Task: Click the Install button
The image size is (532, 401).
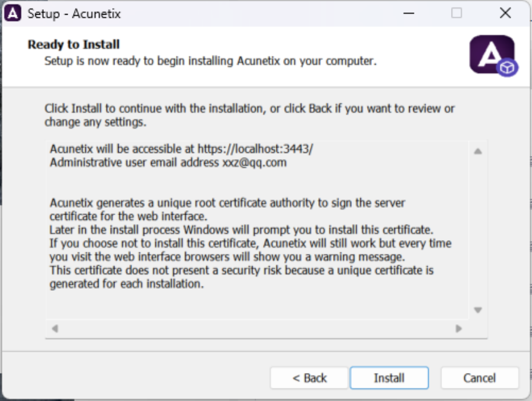Action: pos(389,378)
